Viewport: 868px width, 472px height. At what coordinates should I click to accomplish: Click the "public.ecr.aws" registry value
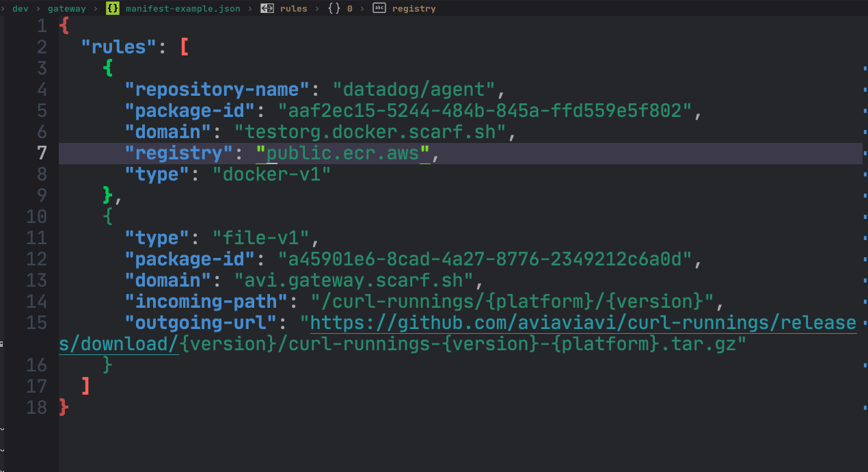pos(343,153)
